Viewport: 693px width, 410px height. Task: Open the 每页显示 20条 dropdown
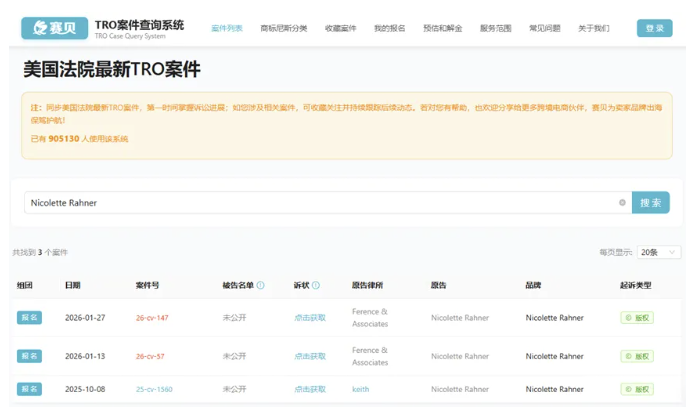(x=659, y=253)
